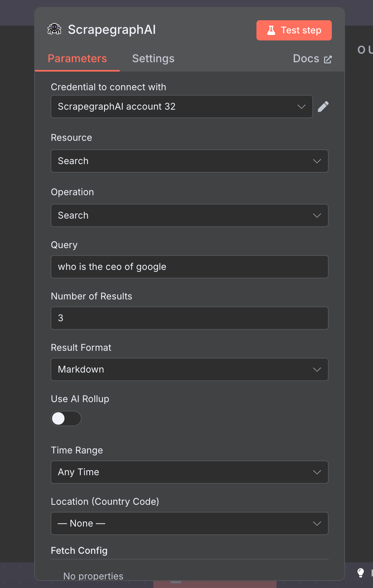Viewport: 373px width, 588px height.
Task: Edit credential with the pencil icon
Action: coord(323,107)
